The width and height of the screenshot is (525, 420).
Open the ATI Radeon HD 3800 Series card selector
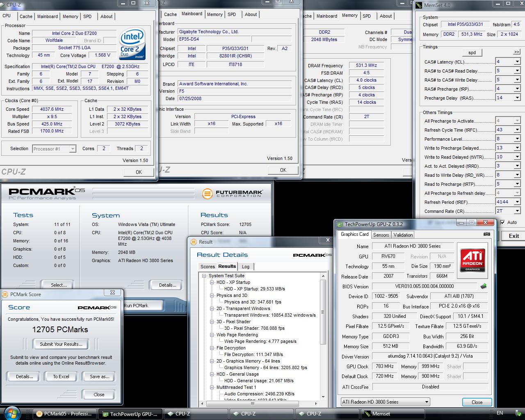click(x=385, y=402)
